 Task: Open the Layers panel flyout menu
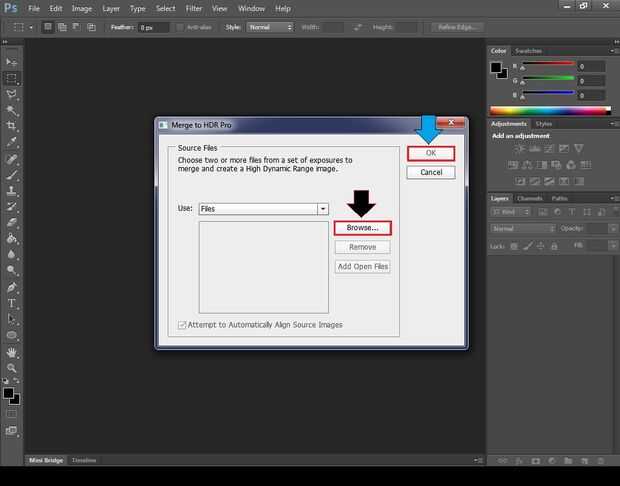[612, 198]
